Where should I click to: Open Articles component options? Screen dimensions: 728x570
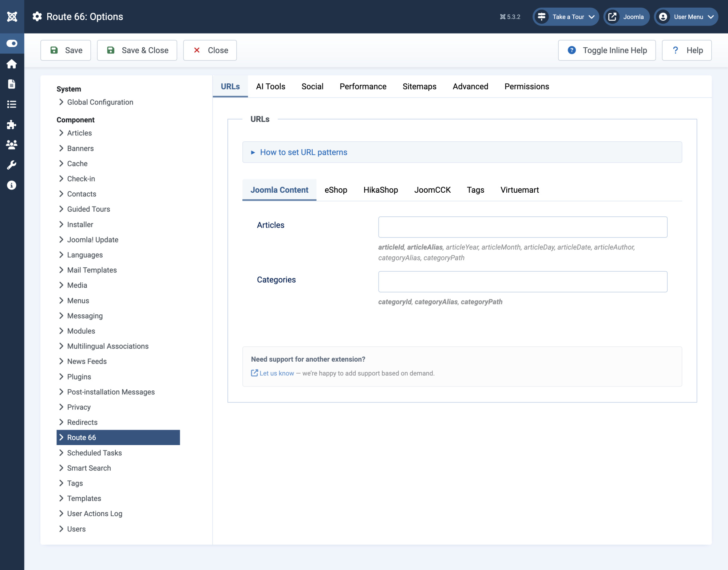point(79,133)
